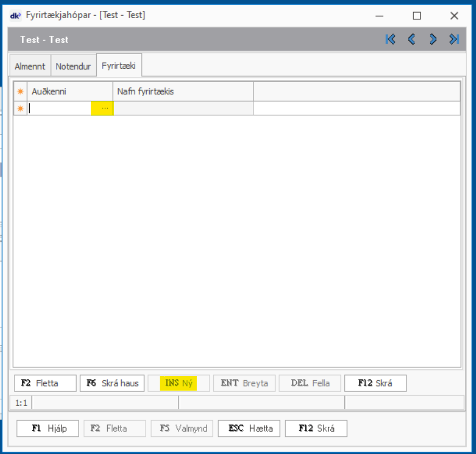This screenshot has height=454, width=476.
Task: Jump to the last record arrow icon
Action: tap(454, 40)
